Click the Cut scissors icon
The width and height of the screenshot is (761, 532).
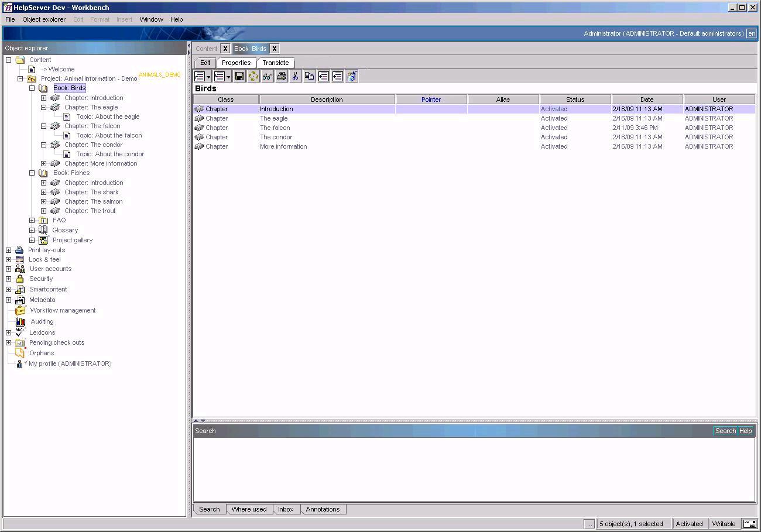pos(295,76)
